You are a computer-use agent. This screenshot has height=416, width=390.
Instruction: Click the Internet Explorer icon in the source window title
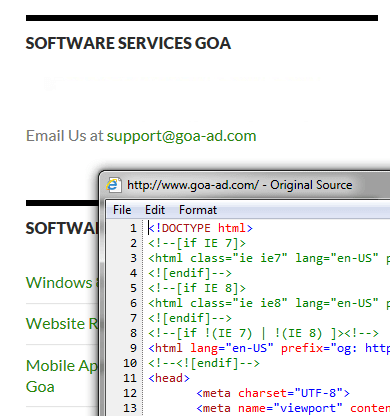pyautogui.click(x=113, y=185)
